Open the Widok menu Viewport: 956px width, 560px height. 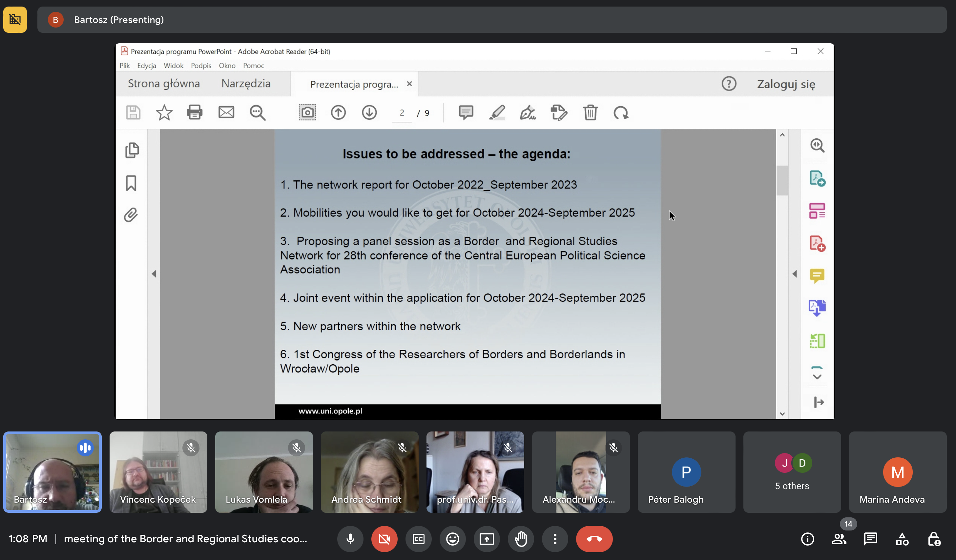click(173, 65)
